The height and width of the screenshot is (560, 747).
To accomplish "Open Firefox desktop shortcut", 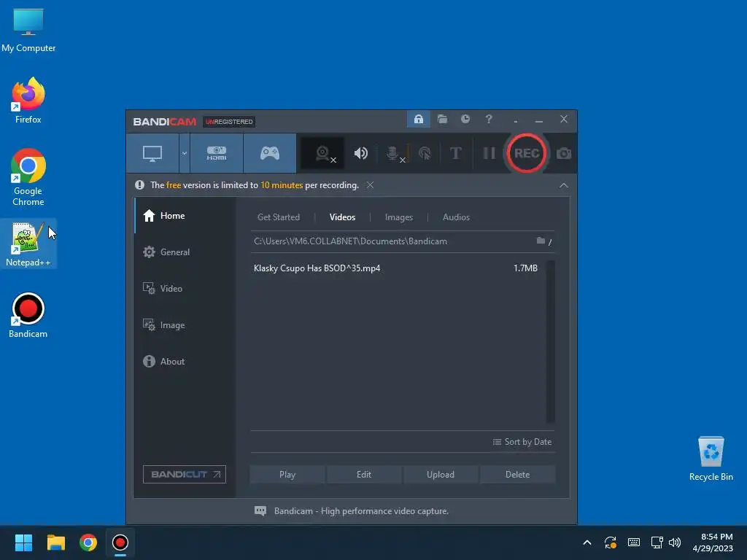I will click(28, 101).
